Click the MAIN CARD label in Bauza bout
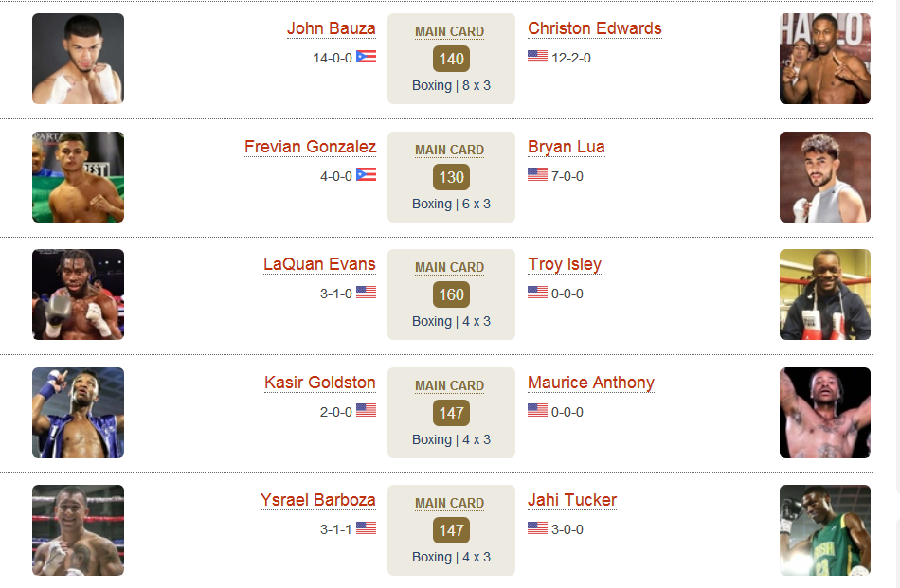Viewport: 900px width, 588px height. click(450, 31)
